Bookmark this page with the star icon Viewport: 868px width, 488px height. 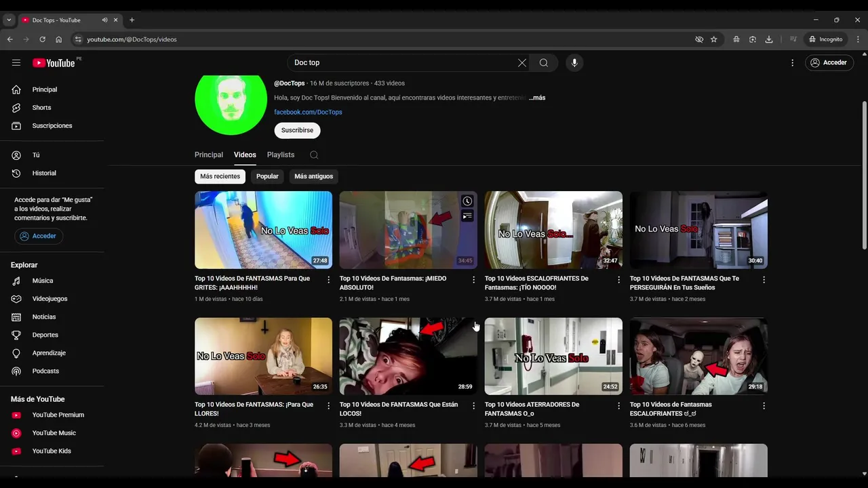pos(714,39)
